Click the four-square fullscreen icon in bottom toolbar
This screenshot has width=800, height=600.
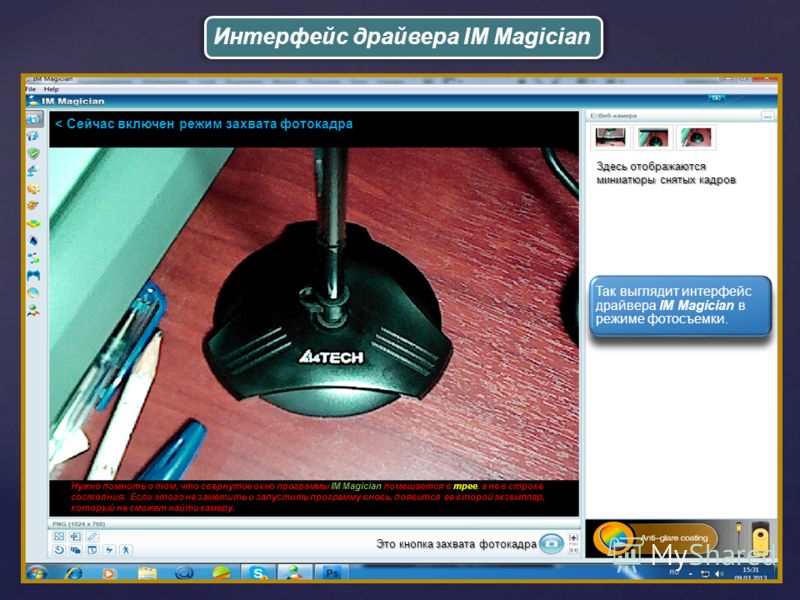tap(59, 536)
